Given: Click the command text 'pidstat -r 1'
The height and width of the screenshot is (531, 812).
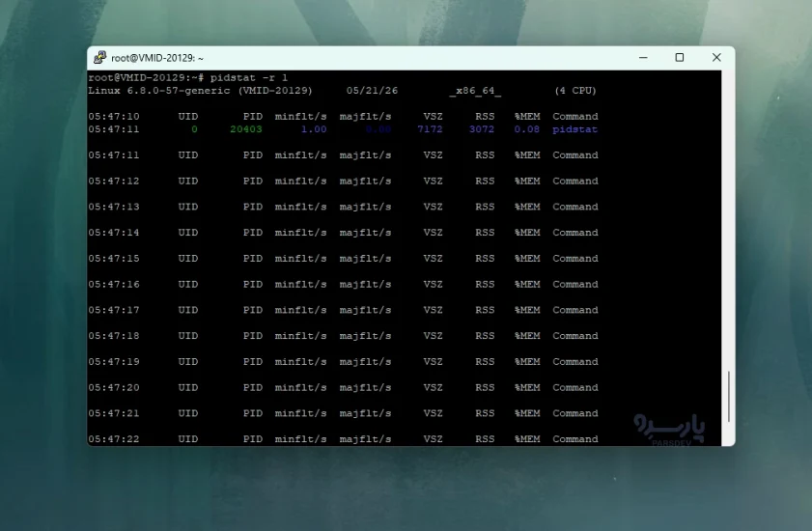Looking at the screenshot, I should tap(248, 77).
